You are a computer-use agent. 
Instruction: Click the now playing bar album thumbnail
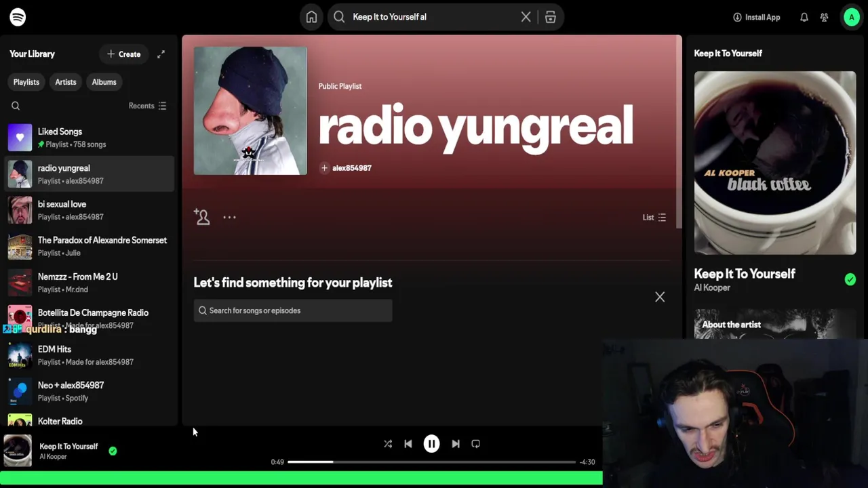pyautogui.click(x=18, y=451)
